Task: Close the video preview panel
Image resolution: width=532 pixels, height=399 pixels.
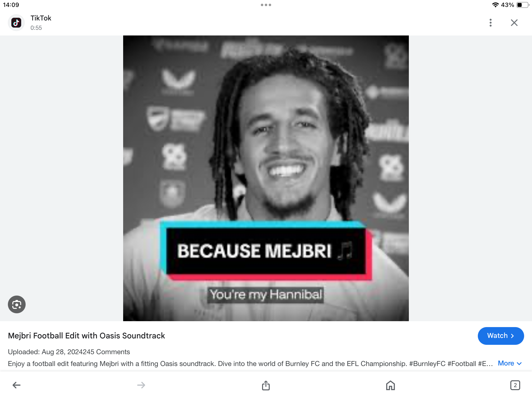Action: (514, 23)
